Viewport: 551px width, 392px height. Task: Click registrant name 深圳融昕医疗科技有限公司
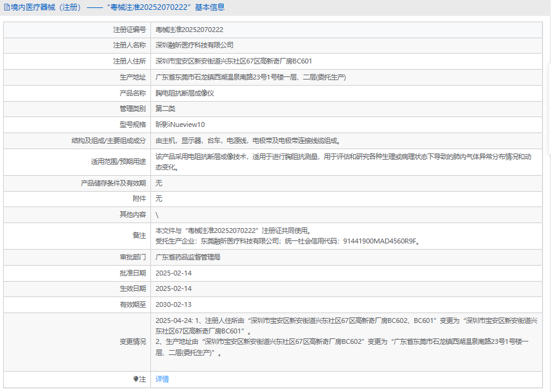point(194,46)
